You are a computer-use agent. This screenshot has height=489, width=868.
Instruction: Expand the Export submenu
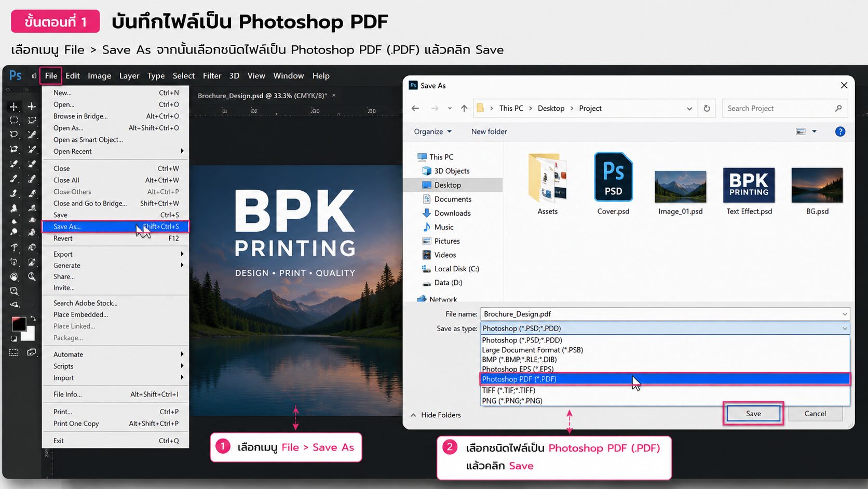click(x=116, y=254)
